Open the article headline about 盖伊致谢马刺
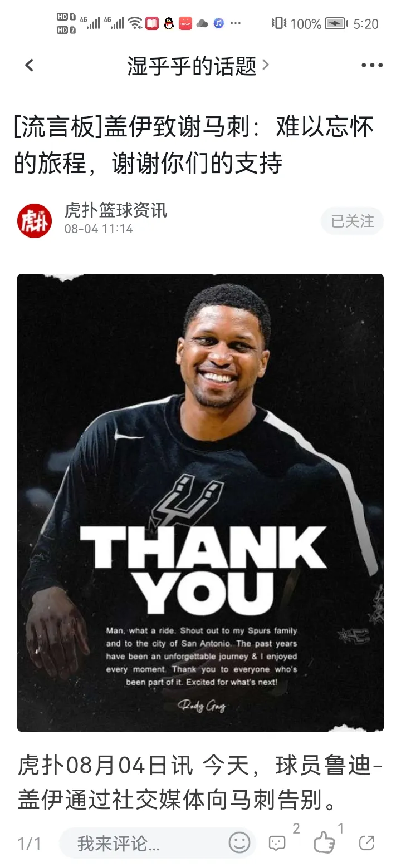 [x=194, y=146]
